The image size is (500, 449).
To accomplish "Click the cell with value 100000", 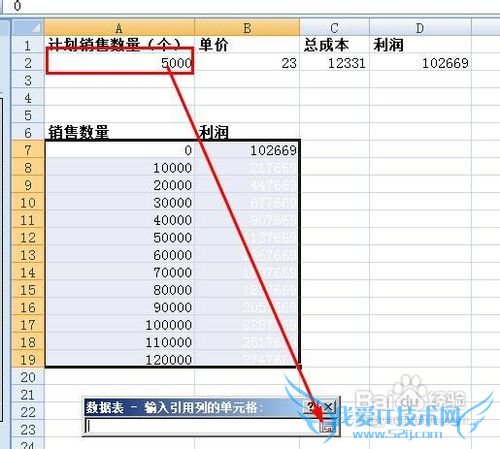I will [x=119, y=325].
